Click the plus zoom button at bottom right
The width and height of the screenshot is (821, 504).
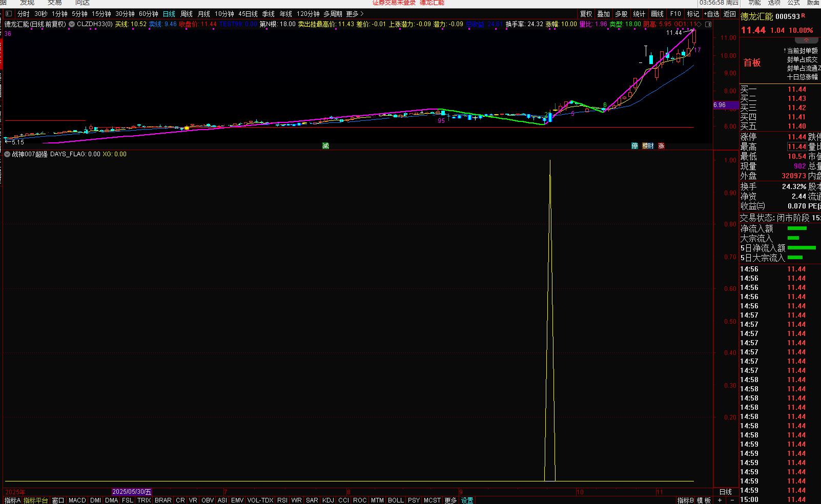(x=720, y=500)
